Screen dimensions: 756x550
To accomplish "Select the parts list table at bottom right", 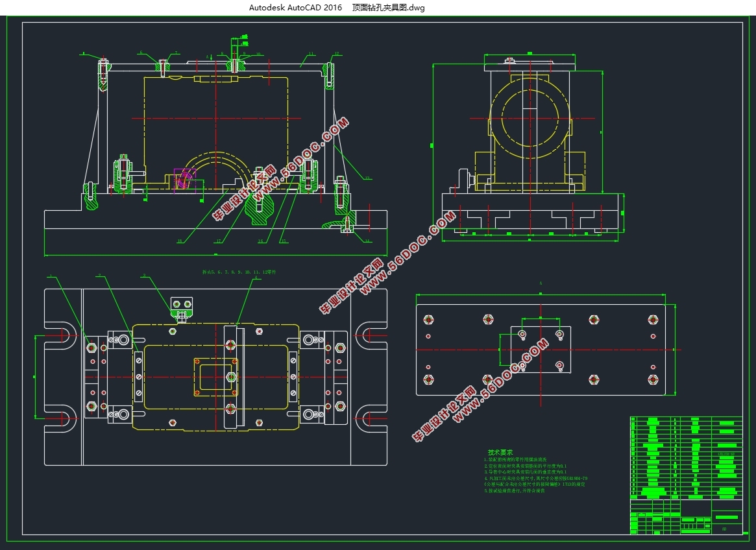I will pyautogui.click(x=686, y=458).
